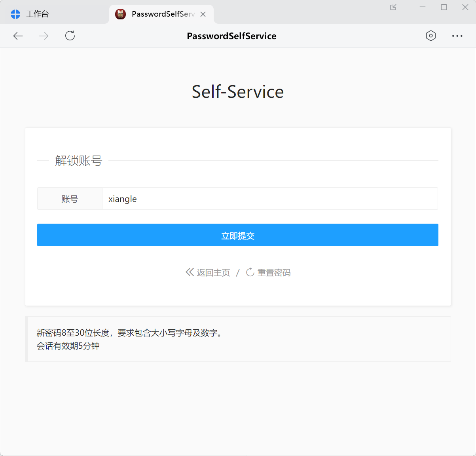Minimize the application window
Screen dimensions: 476x456
[423, 7]
